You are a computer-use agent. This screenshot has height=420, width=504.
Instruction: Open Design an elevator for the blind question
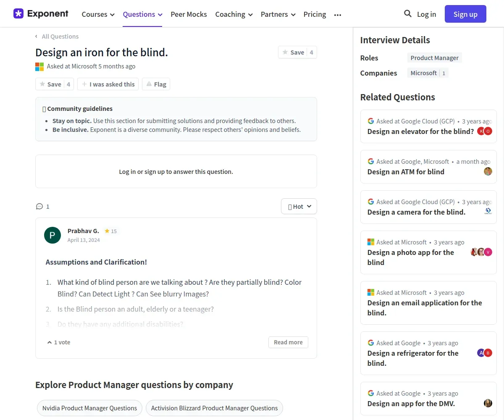(420, 131)
